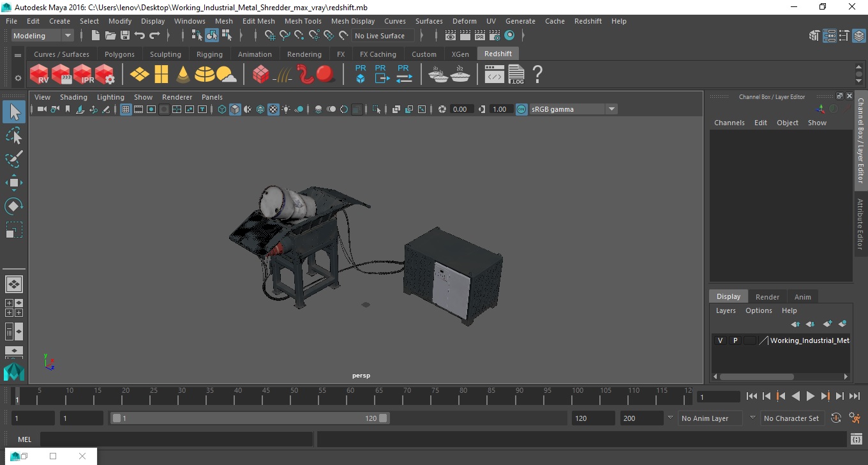The image size is (868, 465).
Task: Click the playback range slider bar
Action: pos(250,418)
